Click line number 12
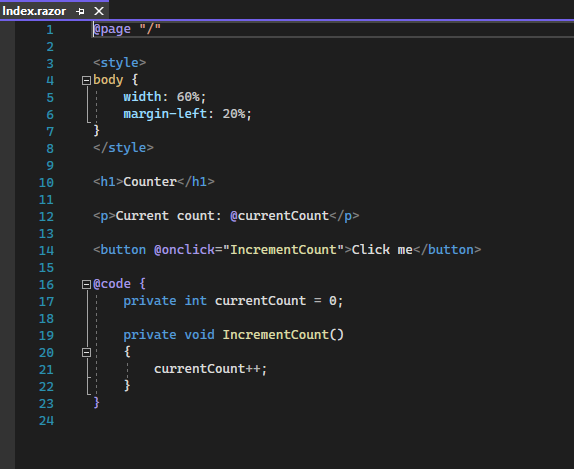 [x=46, y=216]
